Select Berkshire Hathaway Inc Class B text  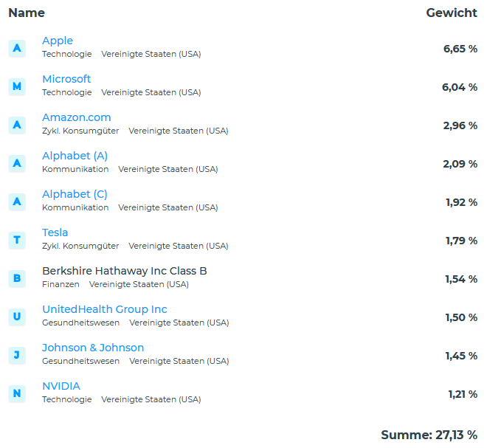pos(125,271)
